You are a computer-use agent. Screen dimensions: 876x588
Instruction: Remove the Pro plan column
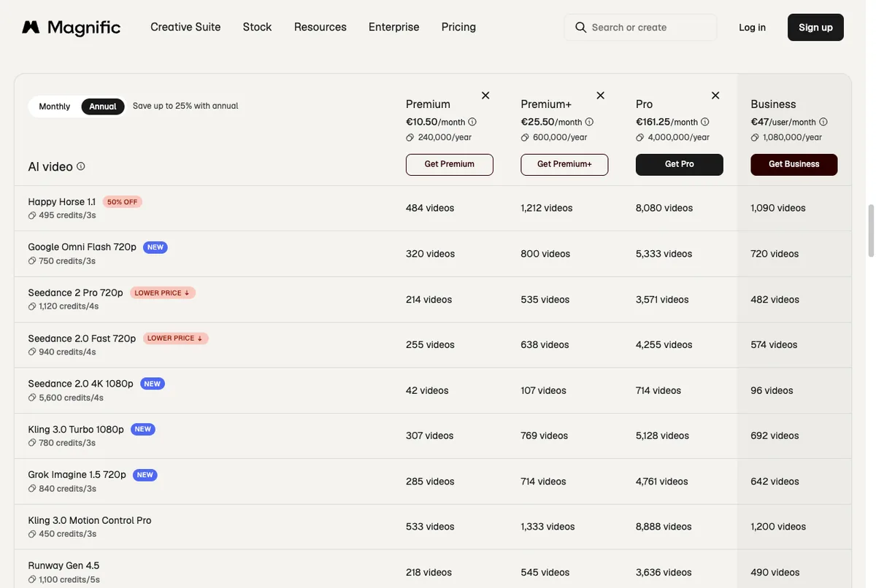pyautogui.click(x=715, y=96)
